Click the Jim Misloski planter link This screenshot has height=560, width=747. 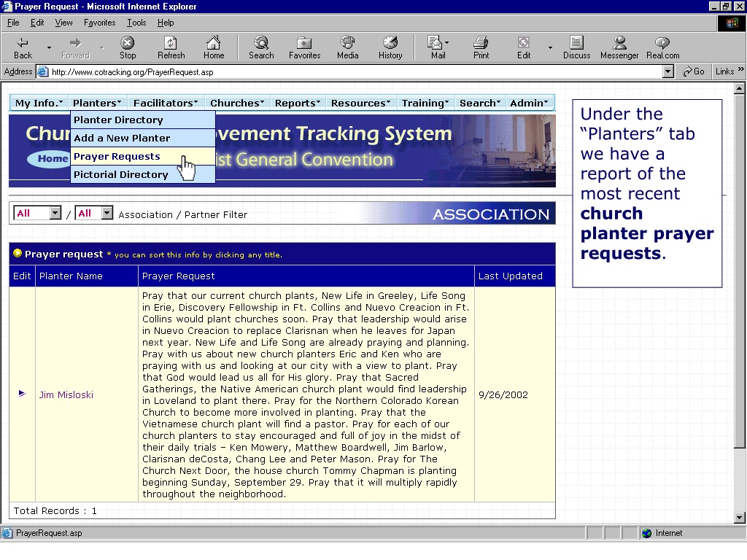coord(66,394)
